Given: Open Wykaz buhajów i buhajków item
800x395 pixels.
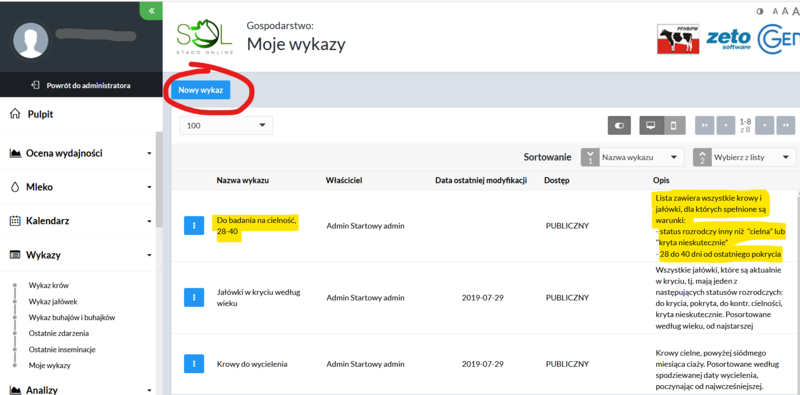Looking at the screenshot, I should coord(72,317).
